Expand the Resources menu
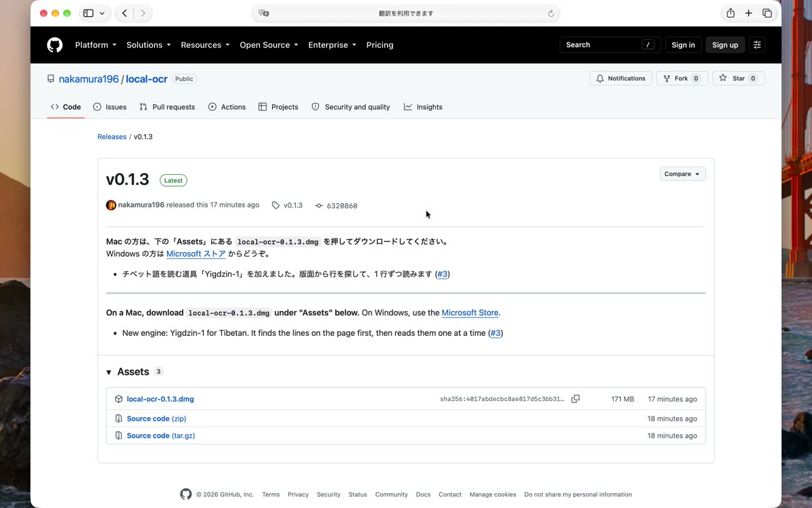The width and height of the screenshot is (812, 508). pos(205,45)
